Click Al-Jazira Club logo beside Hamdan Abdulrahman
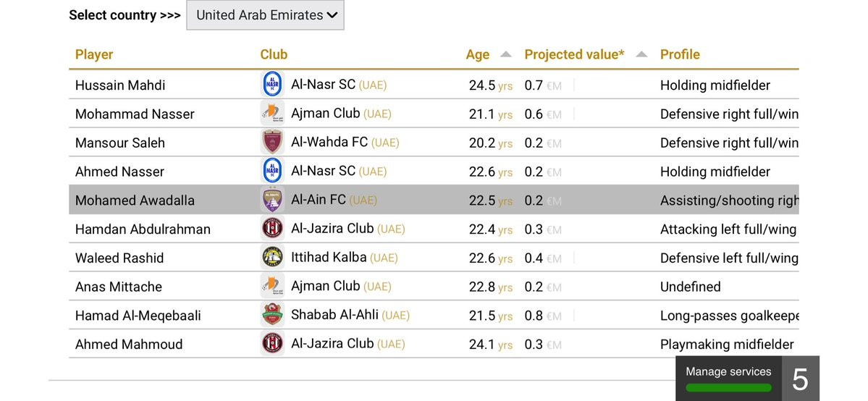This screenshot has height=401, width=868. pyautogui.click(x=272, y=229)
